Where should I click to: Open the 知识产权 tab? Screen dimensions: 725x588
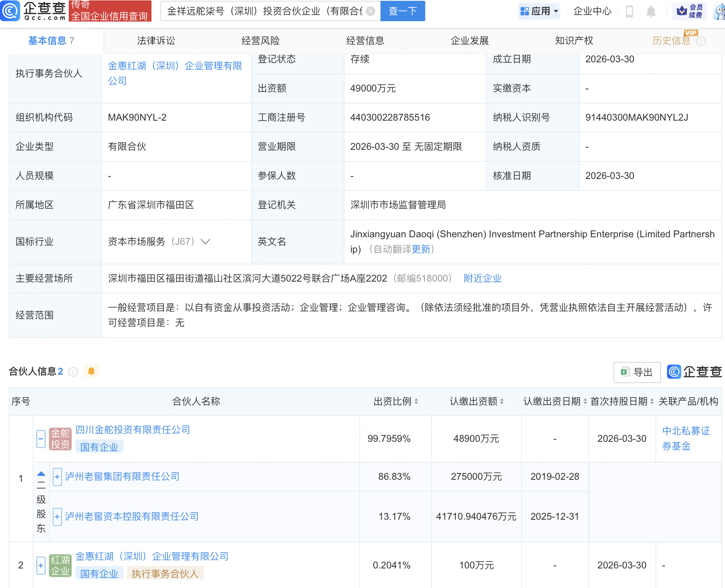coord(574,40)
